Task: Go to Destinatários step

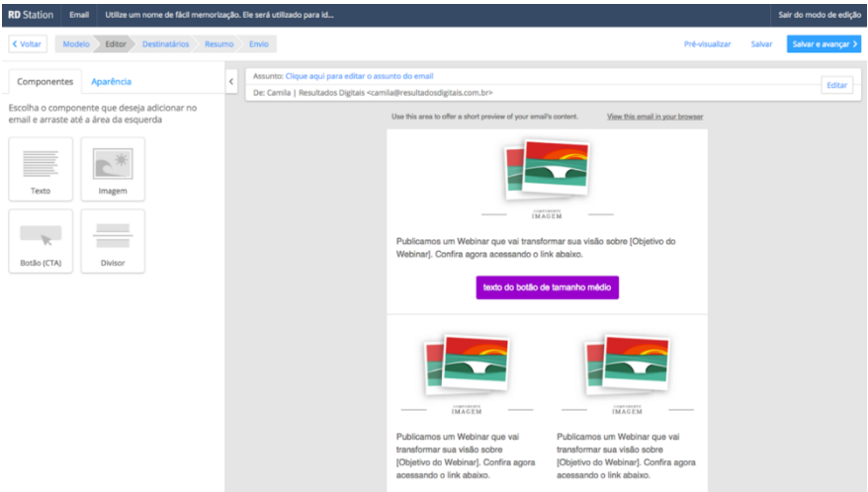Action: point(165,44)
